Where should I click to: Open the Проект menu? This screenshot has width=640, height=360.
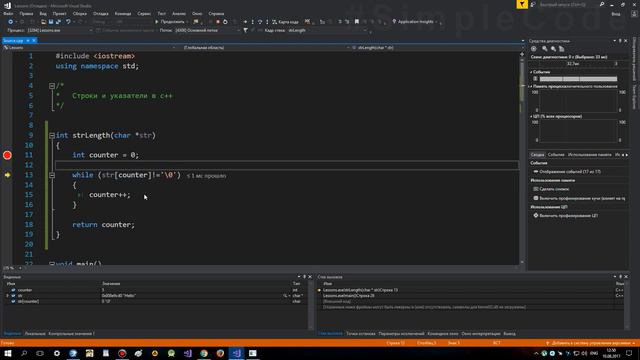click(59, 13)
